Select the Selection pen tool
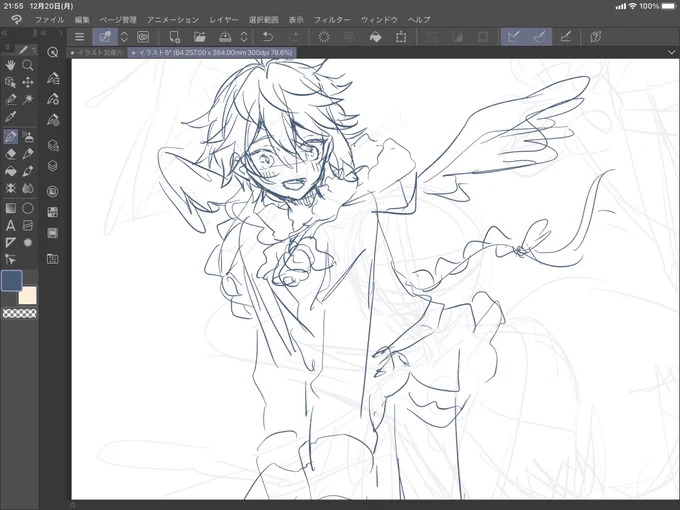The width and height of the screenshot is (680, 510). pos(10,99)
